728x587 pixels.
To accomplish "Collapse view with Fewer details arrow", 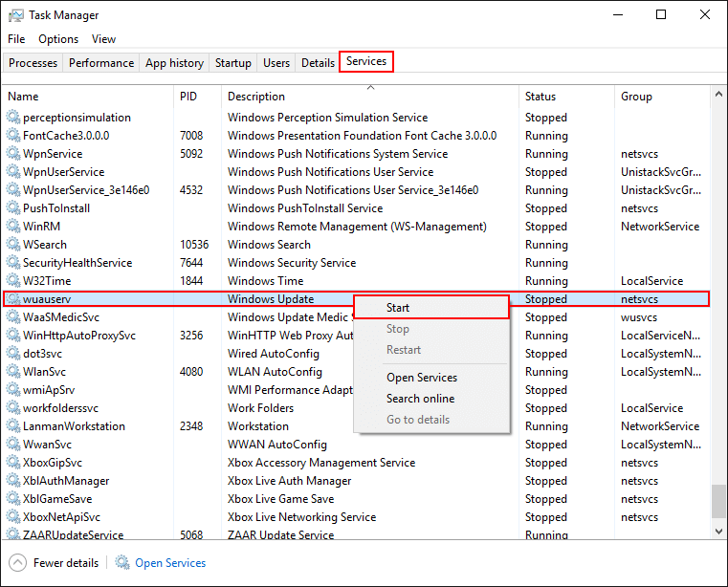I will (17, 563).
